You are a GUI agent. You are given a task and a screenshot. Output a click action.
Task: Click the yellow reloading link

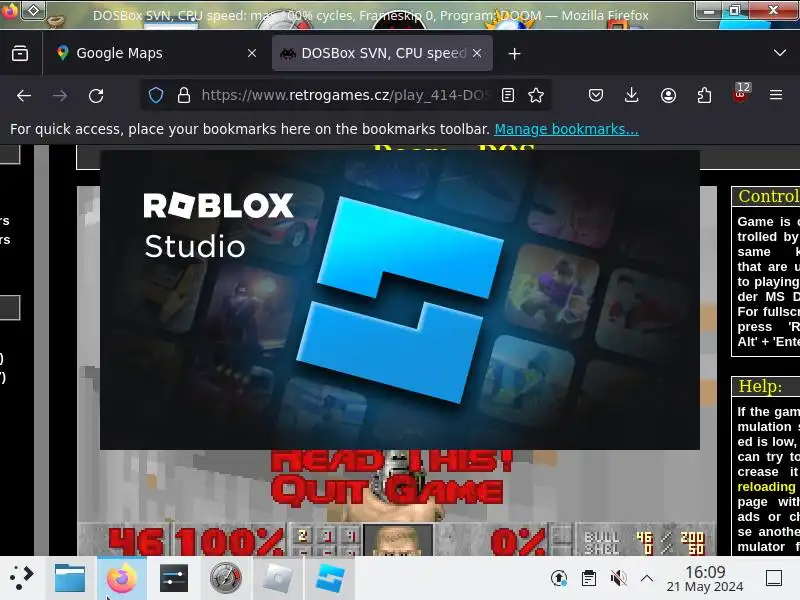point(766,487)
